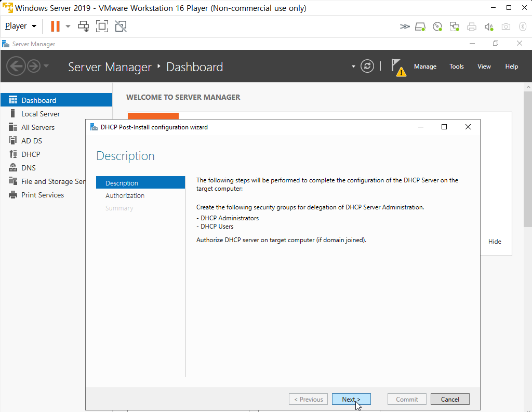Select All Servers in the sidebar
This screenshot has width=532, height=412.
coord(43,127)
